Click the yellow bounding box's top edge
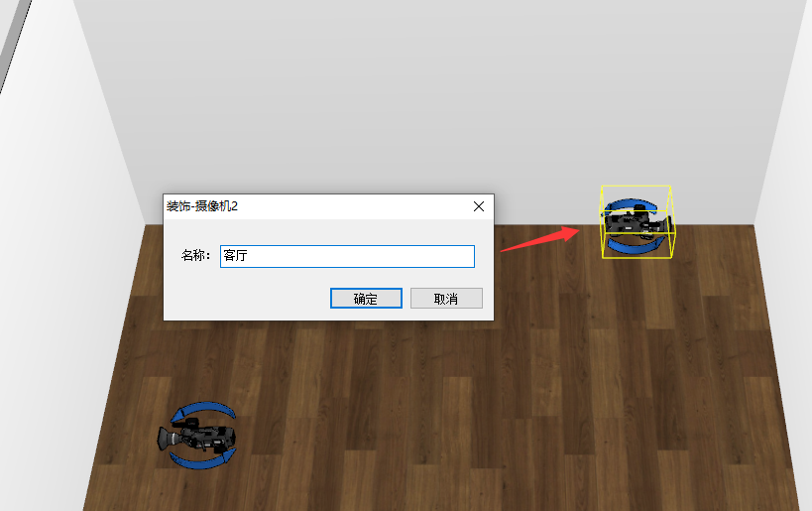Image resolution: width=812 pixels, height=511 pixels. 636,187
